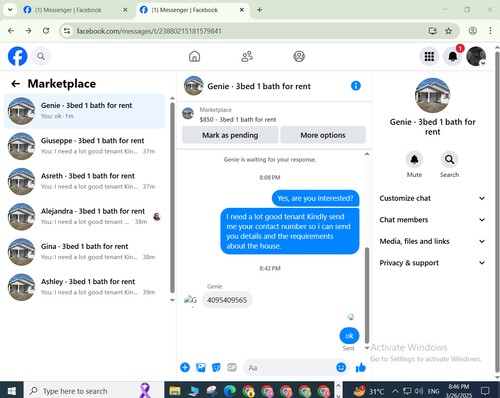Select Genie 3bed 1 bath conversation
The height and width of the screenshot is (398, 500).
[84, 111]
